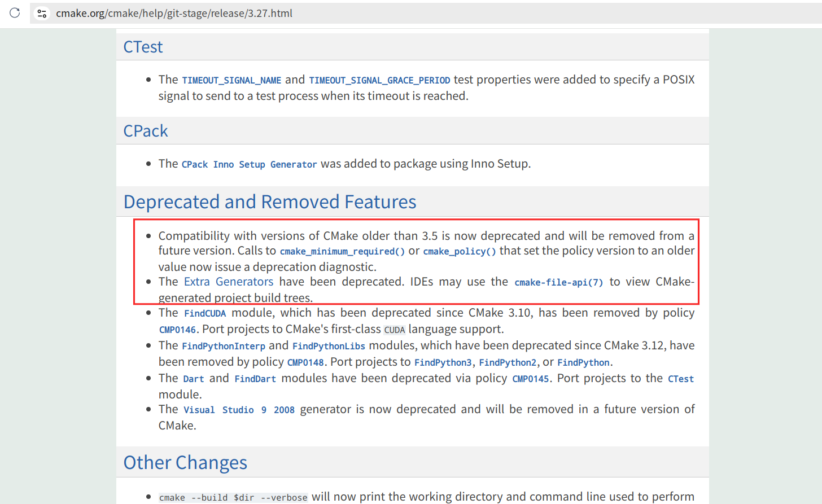Open the Dart module link
Viewport: 822px width, 504px height.
tap(194, 379)
